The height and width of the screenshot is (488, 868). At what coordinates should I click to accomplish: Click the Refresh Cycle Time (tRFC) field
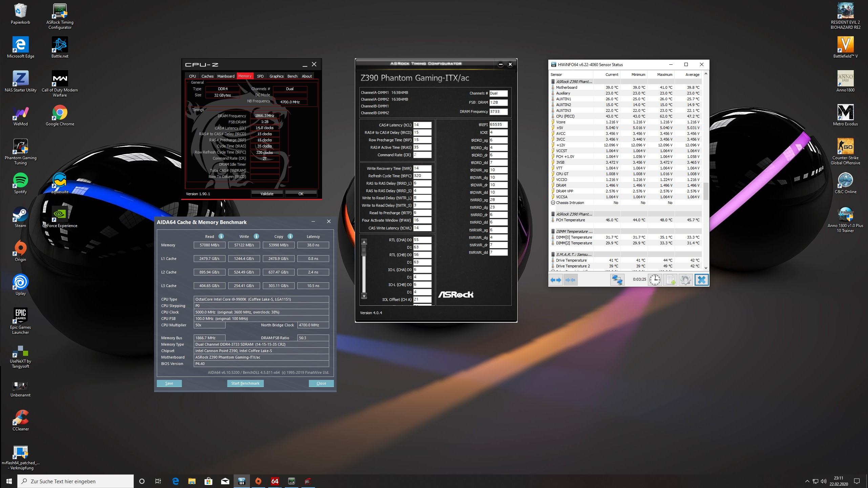[x=422, y=176]
